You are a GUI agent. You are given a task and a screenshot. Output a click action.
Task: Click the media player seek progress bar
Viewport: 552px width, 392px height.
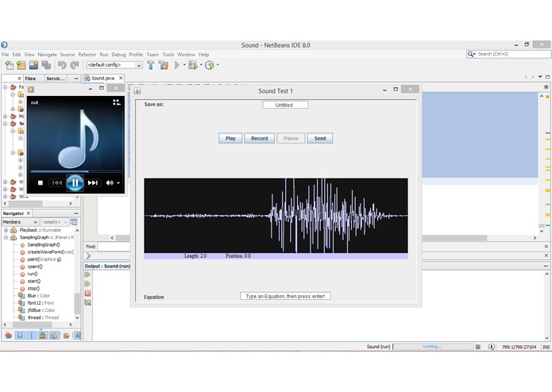point(75,171)
